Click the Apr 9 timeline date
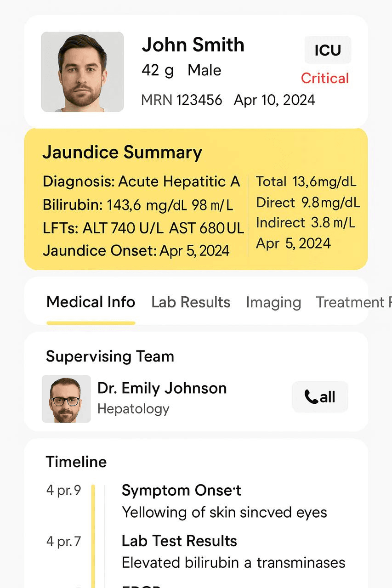The height and width of the screenshot is (588, 392). click(63, 490)
